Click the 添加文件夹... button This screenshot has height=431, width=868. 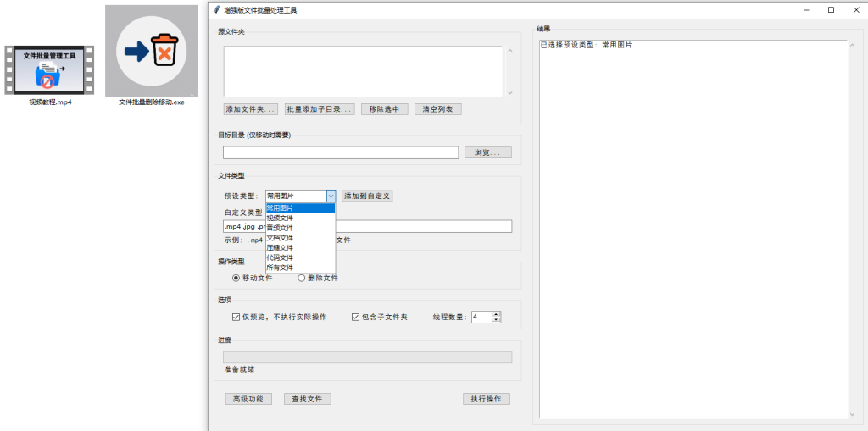(251, 109)
